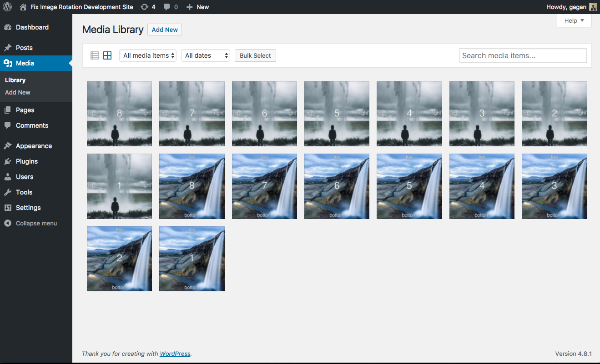
Task: Click the WordPress logo icon
Action: coord(7,7)
